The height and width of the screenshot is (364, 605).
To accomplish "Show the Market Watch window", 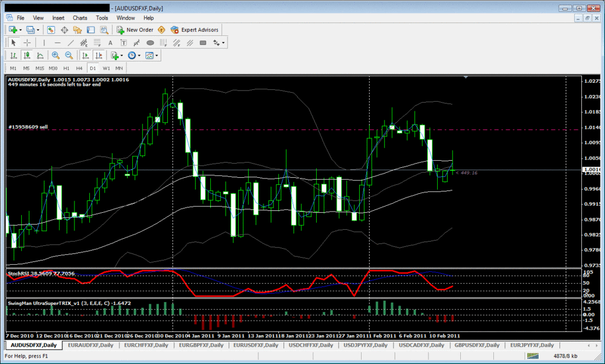I will pos(51,30).
